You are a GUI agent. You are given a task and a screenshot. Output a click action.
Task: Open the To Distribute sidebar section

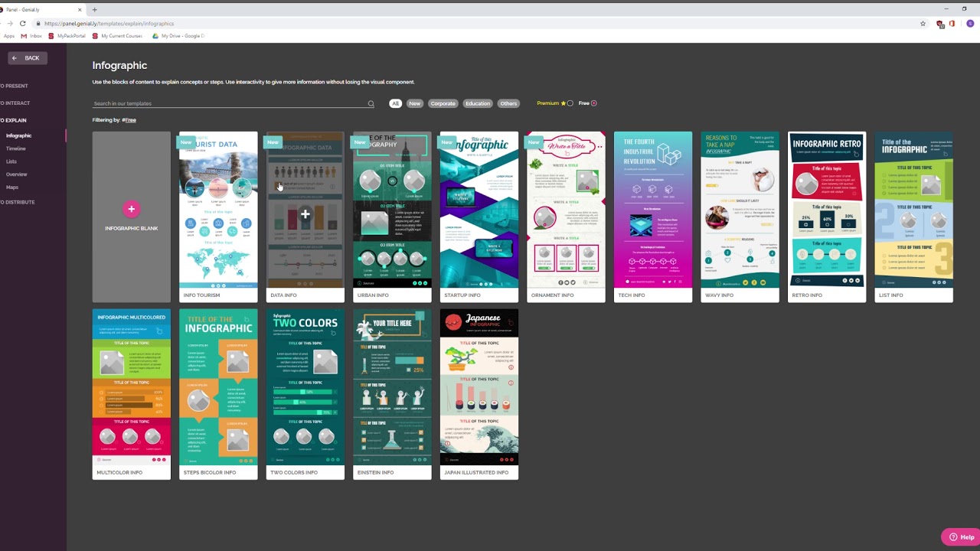click(18, 202)
